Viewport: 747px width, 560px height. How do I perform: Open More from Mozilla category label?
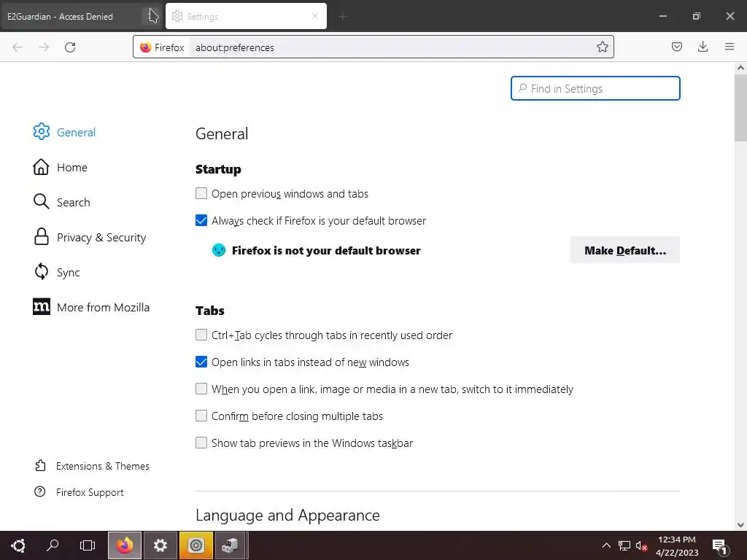click(103, 307)
